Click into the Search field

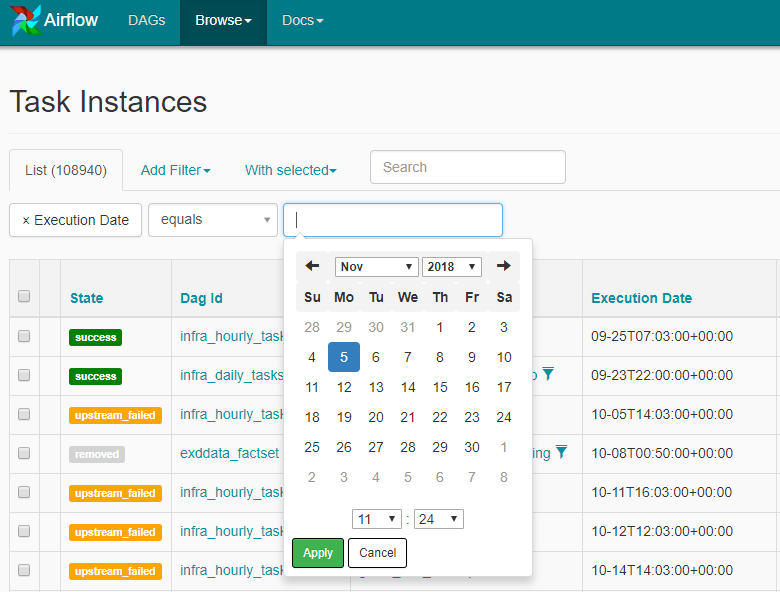(467, 167)
